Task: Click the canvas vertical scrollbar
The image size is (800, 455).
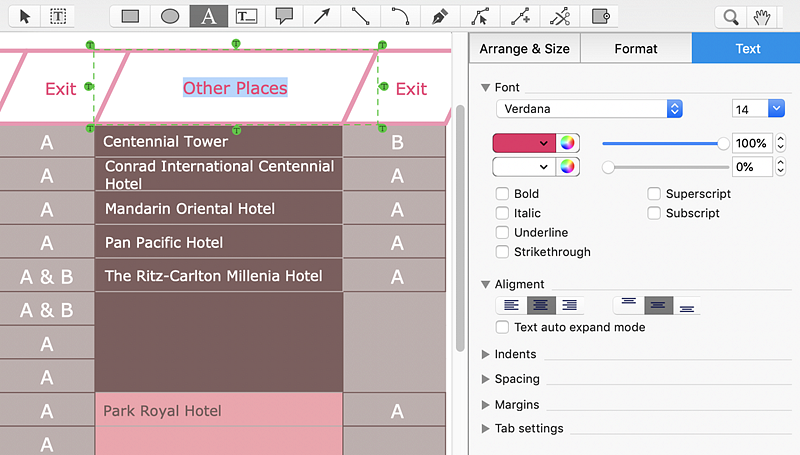Action: pyautogui.click(x=460, y=228)
